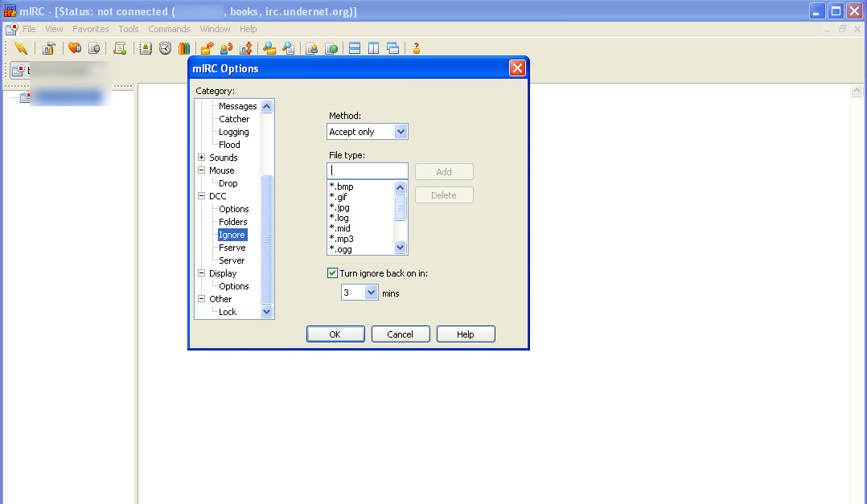Click the About/Help question mark icon

[x=417, y=48]
